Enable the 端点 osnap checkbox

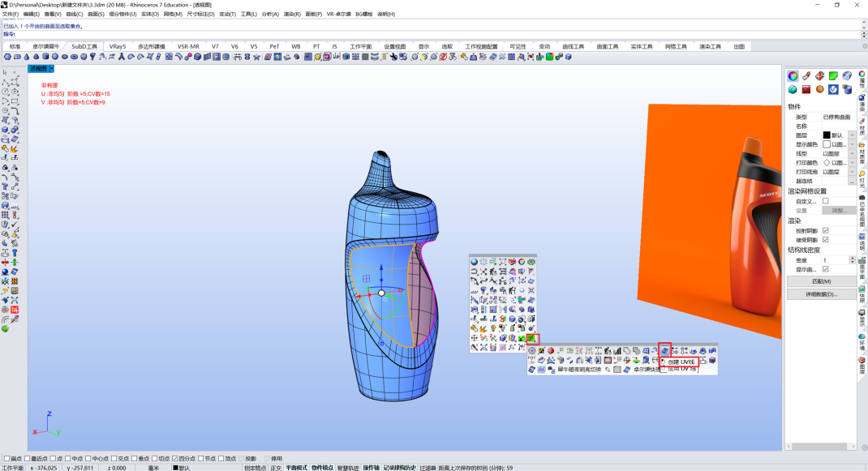(6, 458)
